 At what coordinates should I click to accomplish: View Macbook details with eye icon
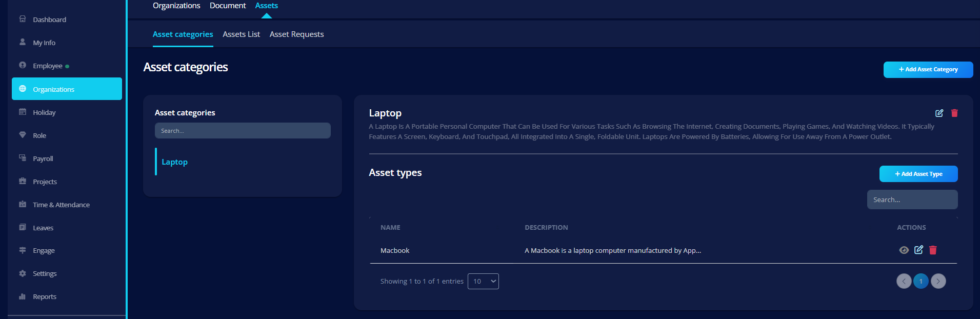[904, 250]
